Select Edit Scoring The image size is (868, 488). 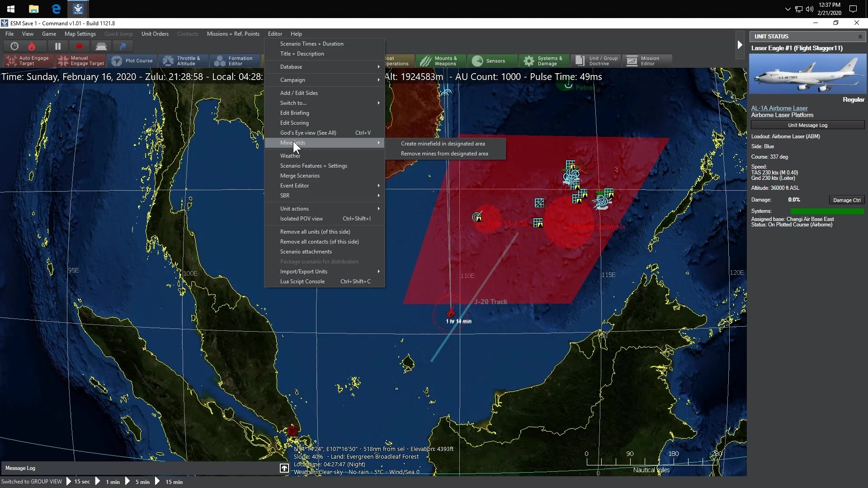[x=325, y=123]
